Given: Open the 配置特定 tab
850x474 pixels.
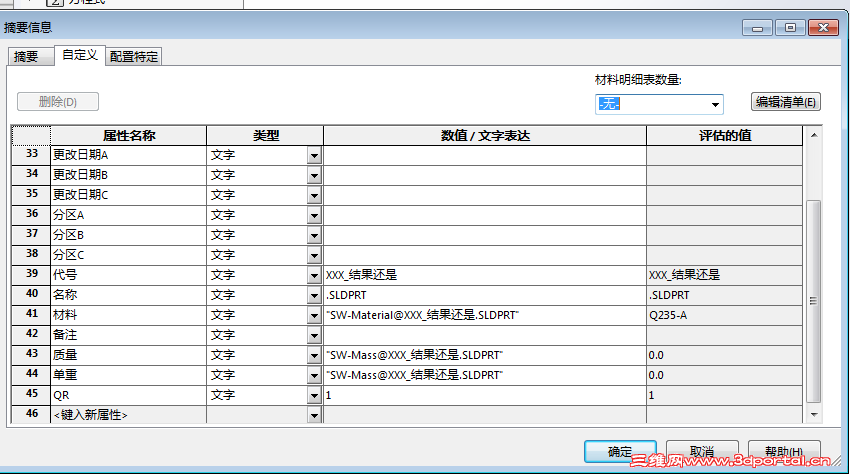Looking at the screenshot, I should 133,56.
